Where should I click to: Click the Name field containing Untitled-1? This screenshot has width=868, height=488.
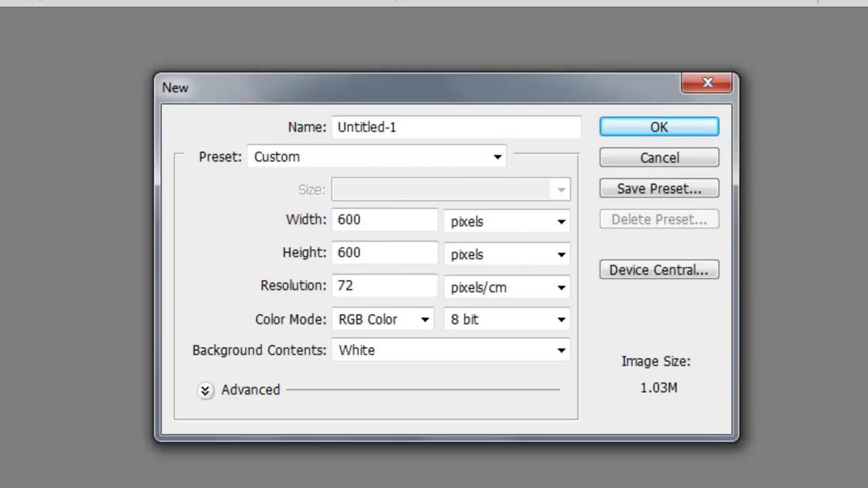click(456, 127)
